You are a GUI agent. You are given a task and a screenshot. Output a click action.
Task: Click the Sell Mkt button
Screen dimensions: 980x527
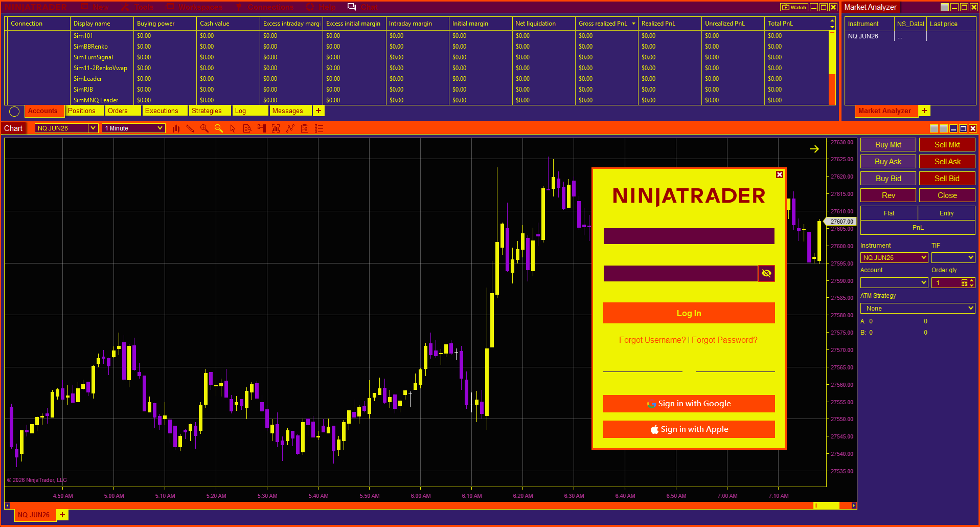[x=947, y=145]
